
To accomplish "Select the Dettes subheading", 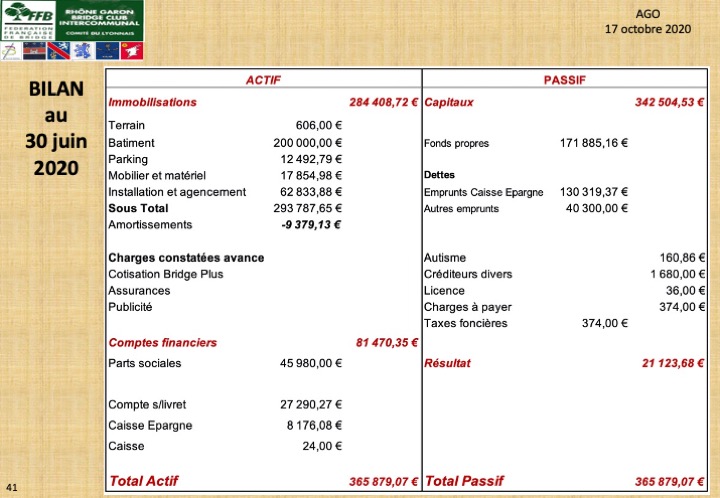I will (x=439, y=175).
